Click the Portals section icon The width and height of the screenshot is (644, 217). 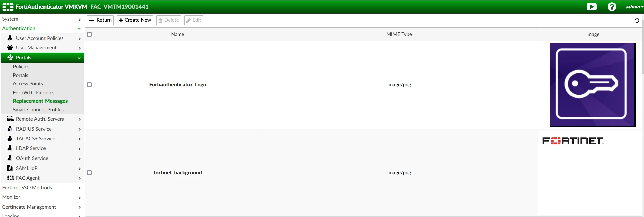pos(10,57)
